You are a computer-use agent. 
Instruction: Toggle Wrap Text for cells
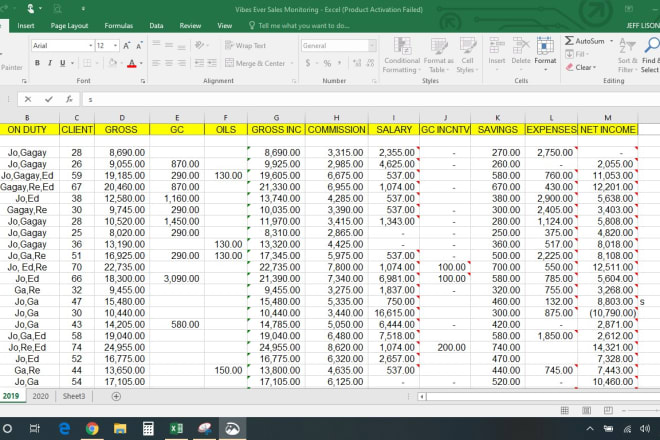[x=244, y=46]
